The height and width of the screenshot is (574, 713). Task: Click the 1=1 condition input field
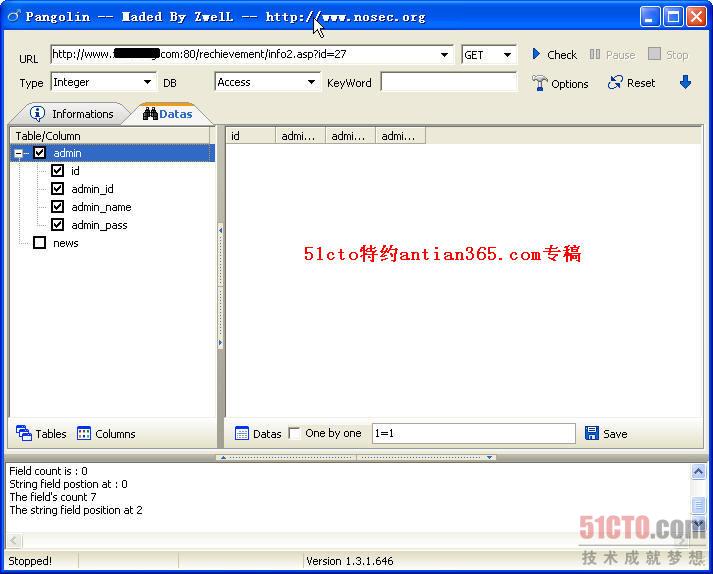(x=473, y=433)
